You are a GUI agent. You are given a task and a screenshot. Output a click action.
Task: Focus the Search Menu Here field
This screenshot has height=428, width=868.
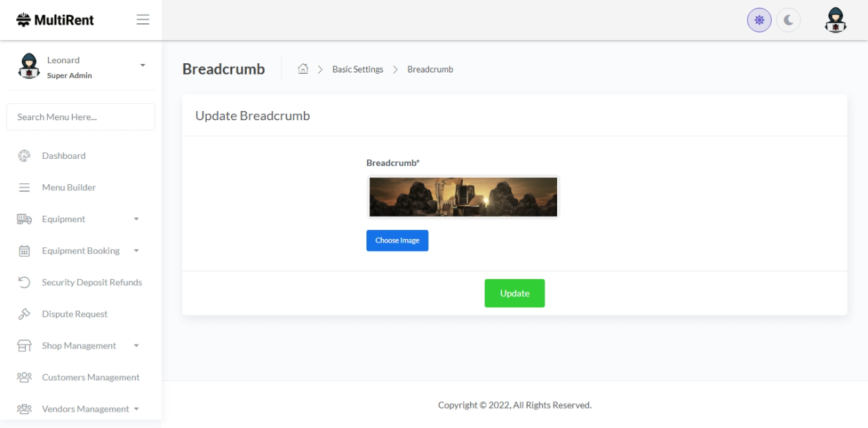click(80, 117)
